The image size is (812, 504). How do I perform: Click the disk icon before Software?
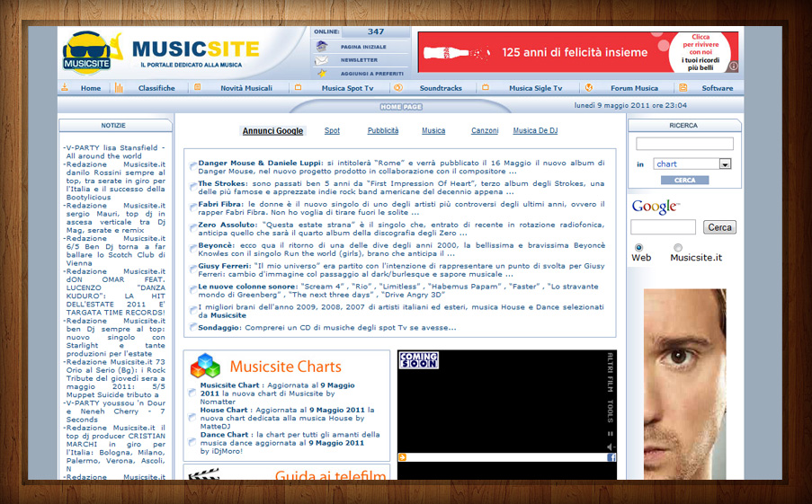[x=683, y=87]
